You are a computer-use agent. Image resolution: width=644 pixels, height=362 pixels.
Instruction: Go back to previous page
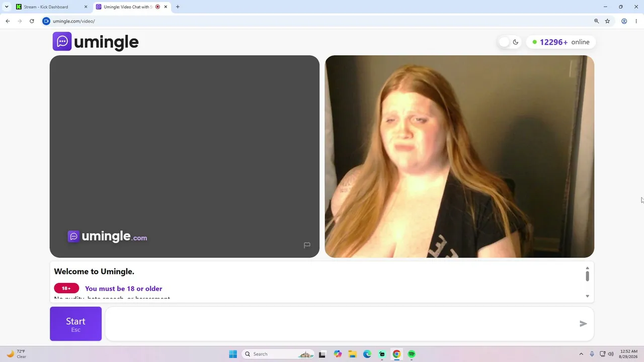8,21
